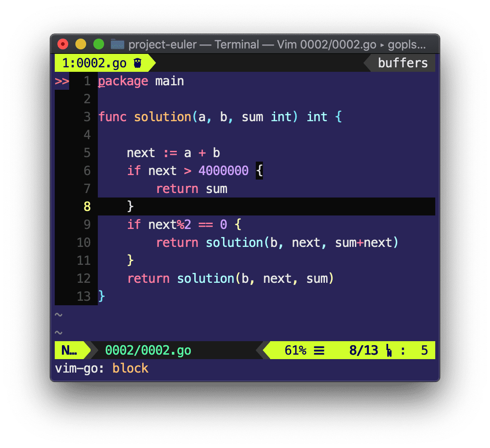Click the LN line-number symbol in status line

[x=389, y=350]
